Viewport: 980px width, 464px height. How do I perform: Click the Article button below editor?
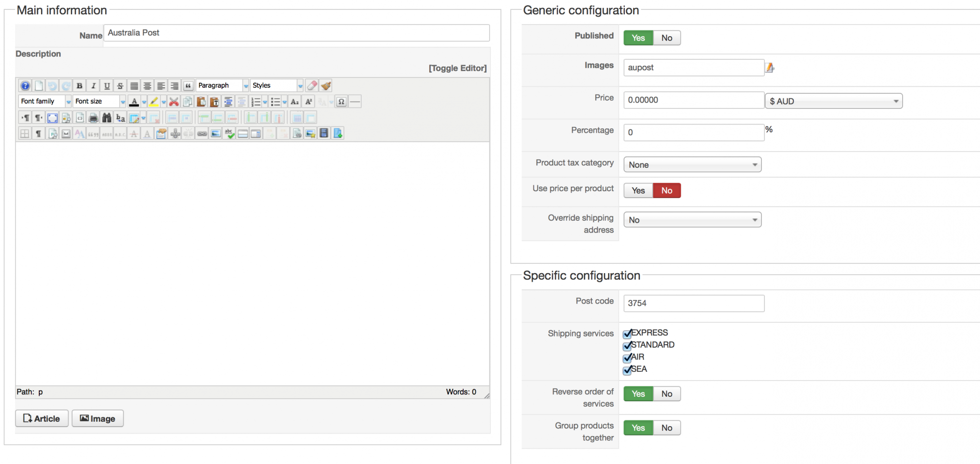tap(42, 418)
